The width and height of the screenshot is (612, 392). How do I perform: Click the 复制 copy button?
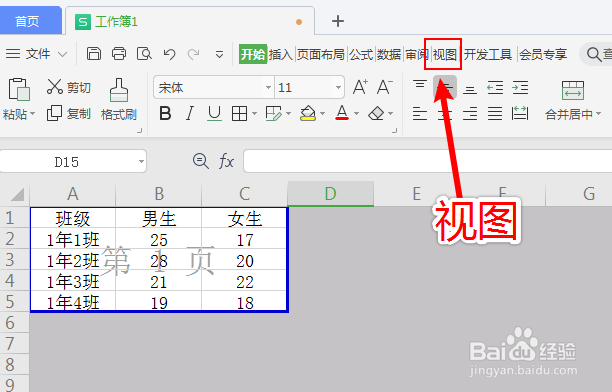(68, 114)
